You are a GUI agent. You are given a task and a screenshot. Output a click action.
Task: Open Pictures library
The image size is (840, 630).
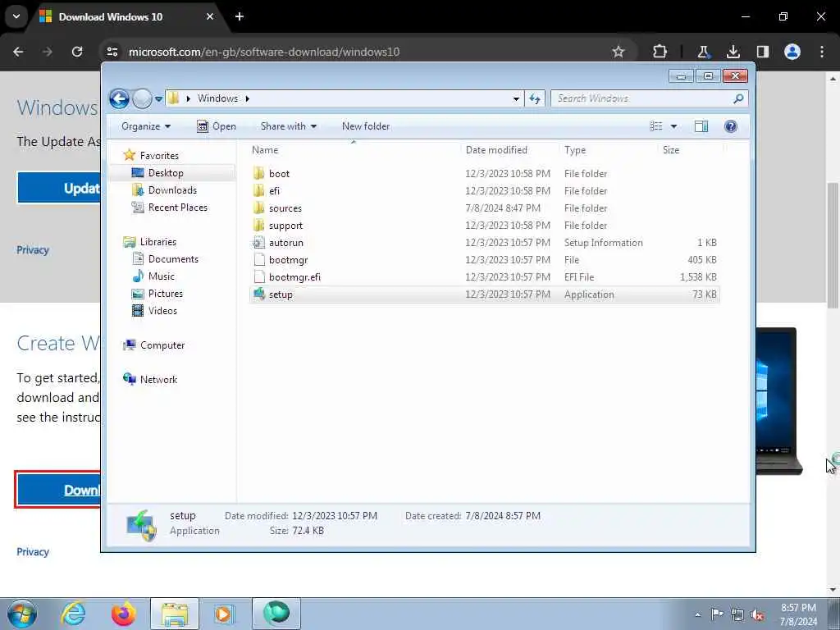pos(166,294)
